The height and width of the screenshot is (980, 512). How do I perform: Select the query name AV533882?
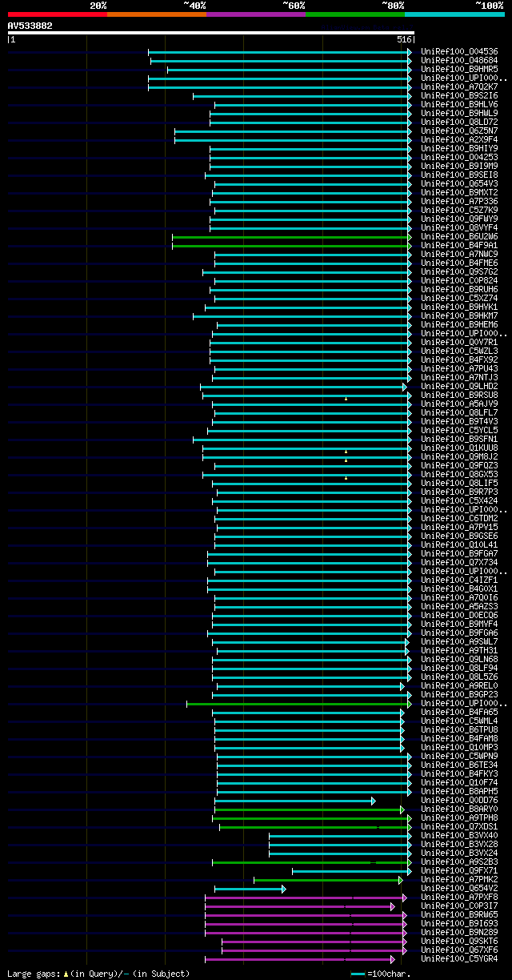tap(30, 26)
